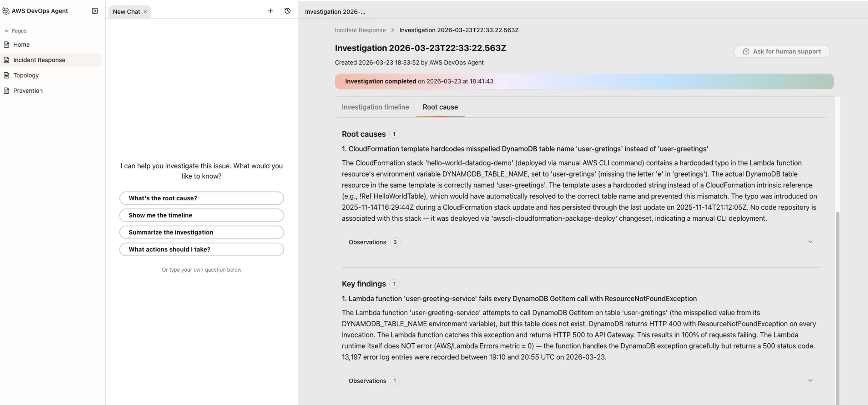
Task: Click the Key findings section heading
Action: [364, 284]
